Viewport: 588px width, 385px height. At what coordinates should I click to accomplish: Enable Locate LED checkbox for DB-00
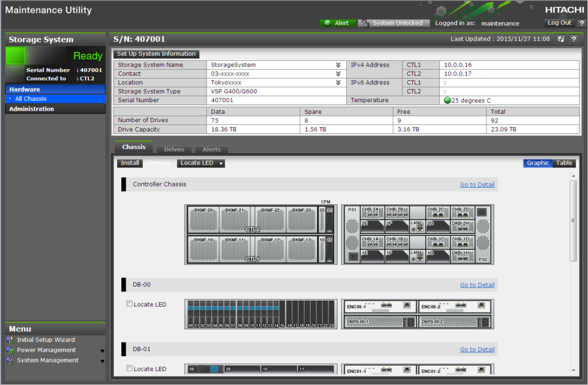click(x=129, y=304)
